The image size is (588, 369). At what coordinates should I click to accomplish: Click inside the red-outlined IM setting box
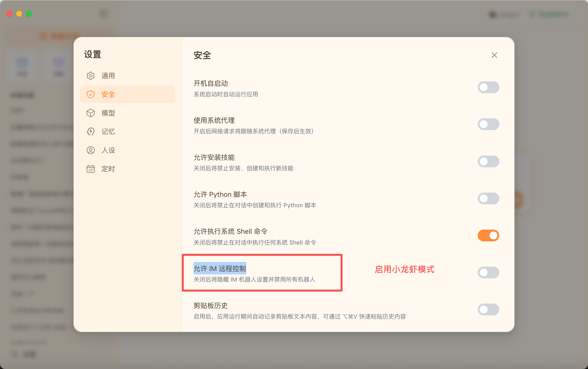262,273
